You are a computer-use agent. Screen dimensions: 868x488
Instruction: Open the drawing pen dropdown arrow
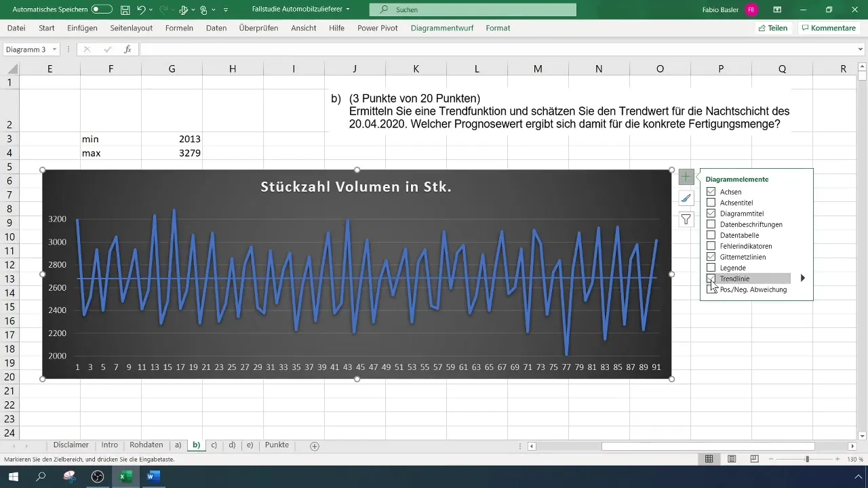pos(193,10)
